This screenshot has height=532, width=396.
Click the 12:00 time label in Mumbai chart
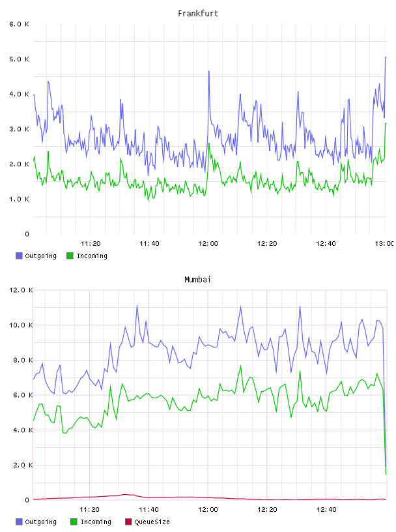pos(208,510)
